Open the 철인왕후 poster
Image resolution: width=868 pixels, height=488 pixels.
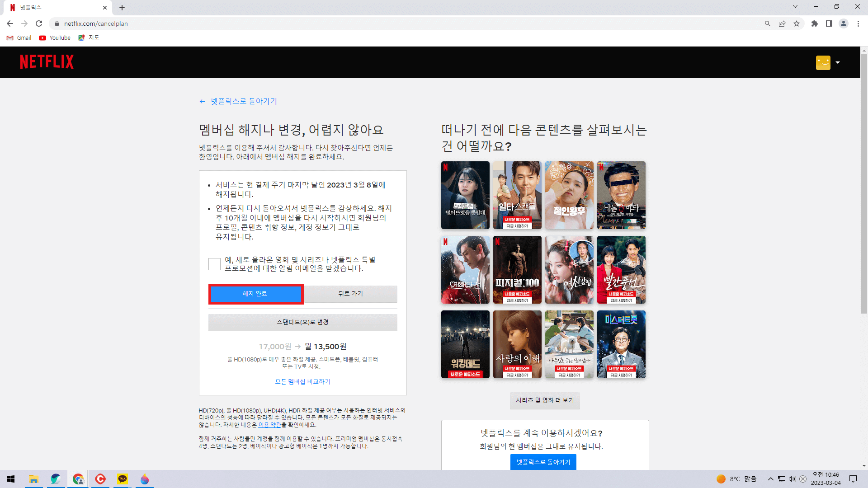point(569,195)
